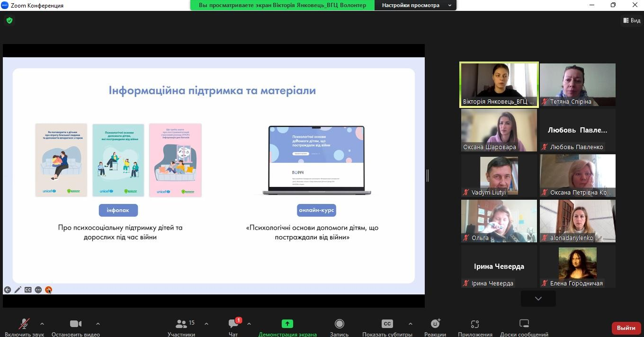Select Вікторія Янковець video thumbnail
This screenshot has width=644, height=337.
pos(499,85)
